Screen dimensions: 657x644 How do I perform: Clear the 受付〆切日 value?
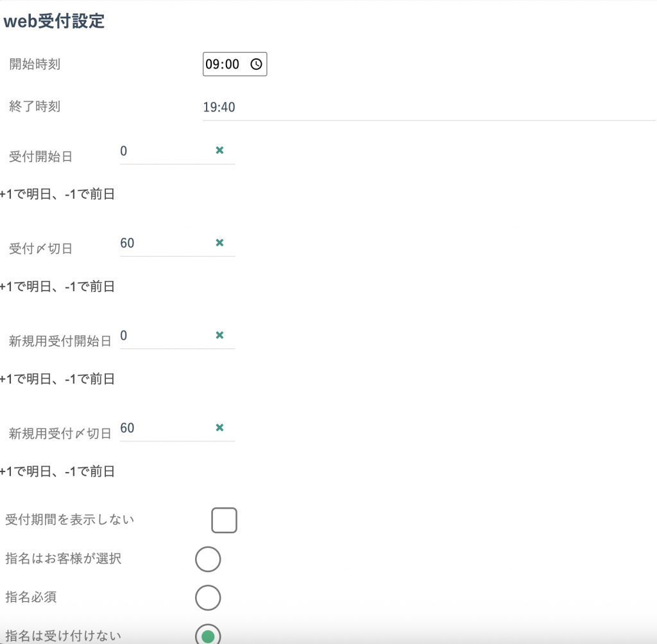(219, 242)
